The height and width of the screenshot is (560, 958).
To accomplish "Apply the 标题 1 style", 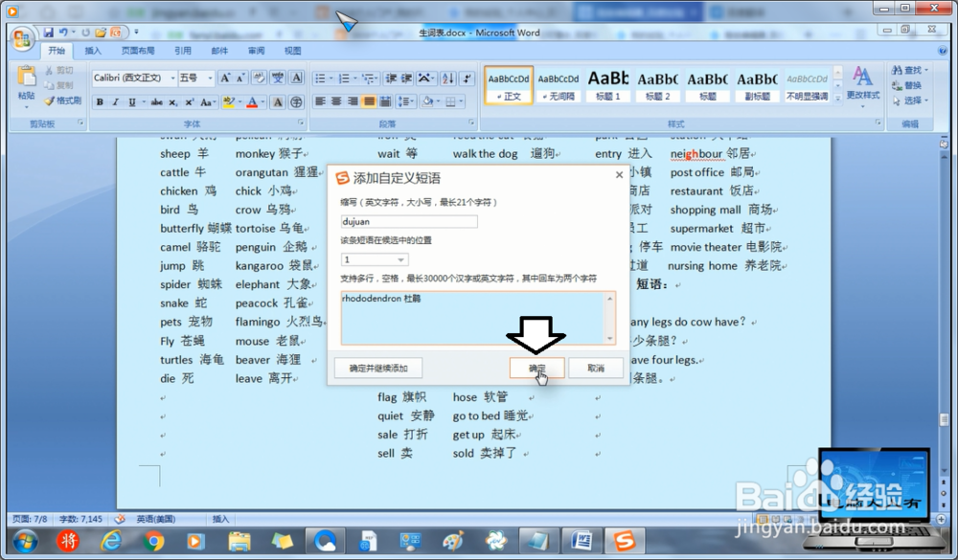I will (608, 85).
